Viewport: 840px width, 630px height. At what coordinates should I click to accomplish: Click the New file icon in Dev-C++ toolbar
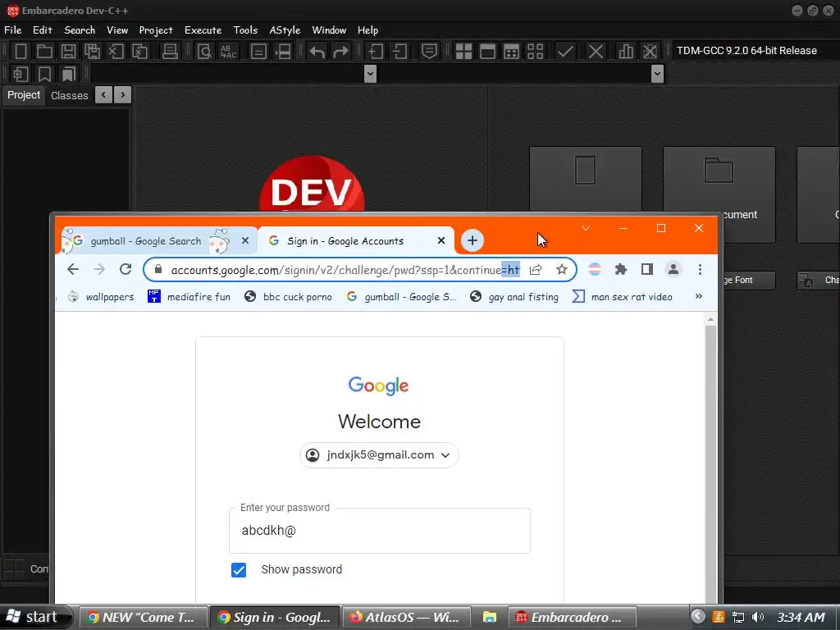tap(21, 52)
